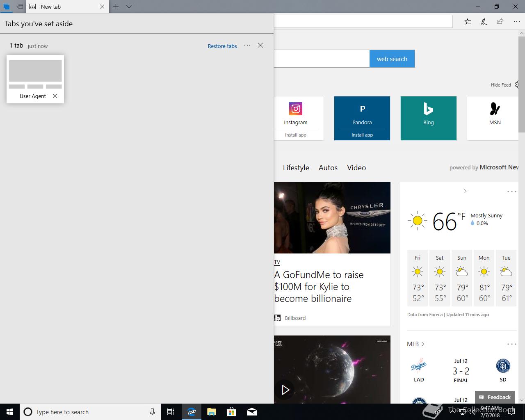Click the Share page icon
The image size is (525, 420).
click(500, 21)
